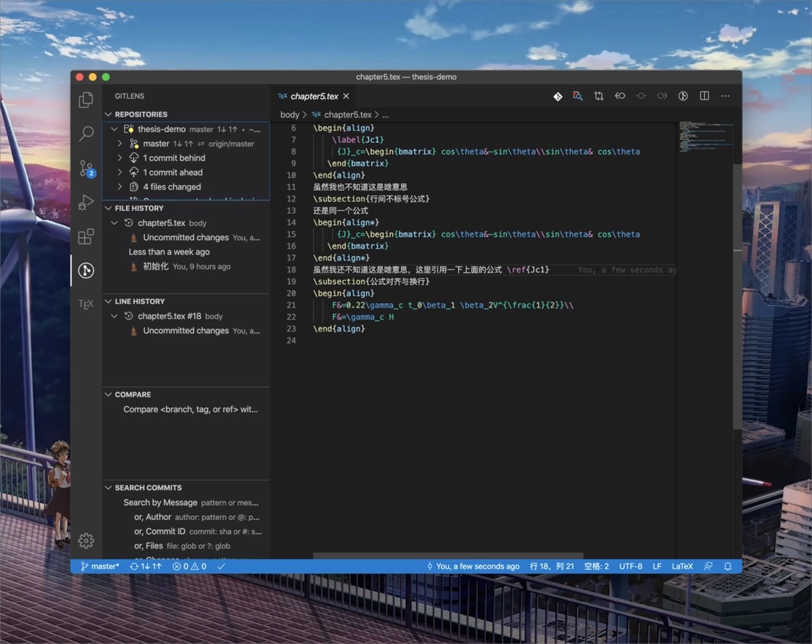Expand the master branch node

pyautogui.click(x=120, y=144)
